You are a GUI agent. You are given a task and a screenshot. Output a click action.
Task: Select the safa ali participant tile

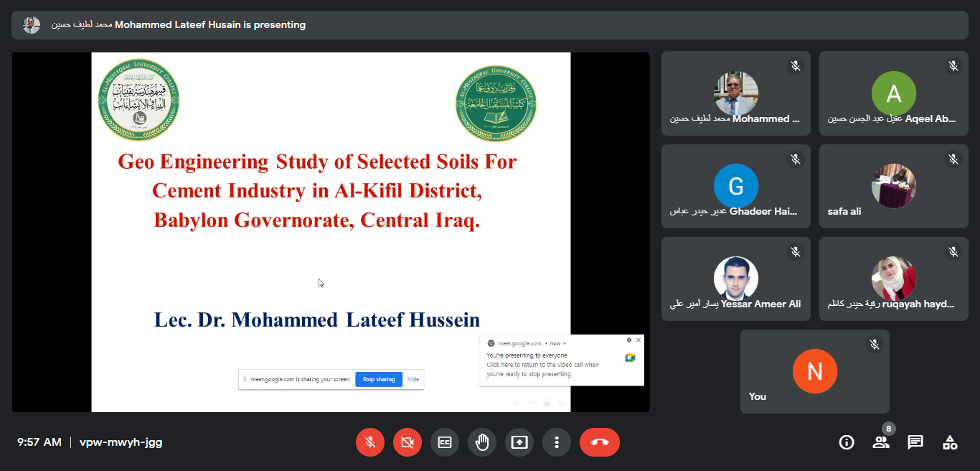[x=893, y=187]
